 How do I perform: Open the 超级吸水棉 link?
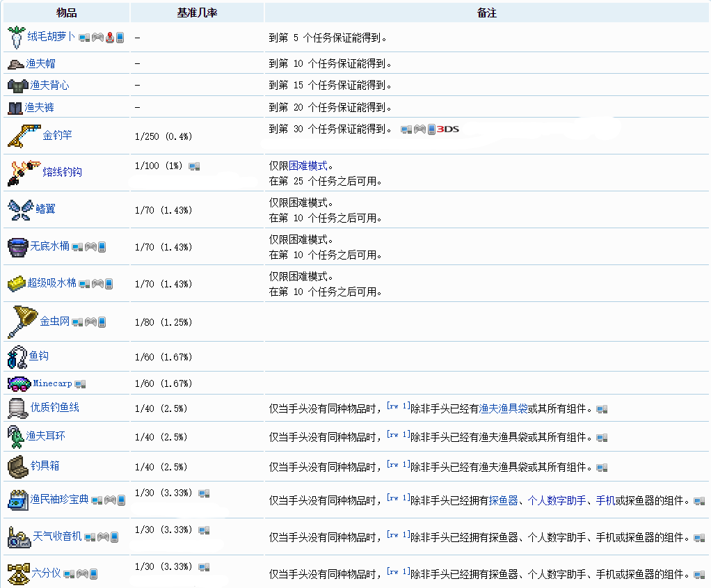[x=51, y=283]
